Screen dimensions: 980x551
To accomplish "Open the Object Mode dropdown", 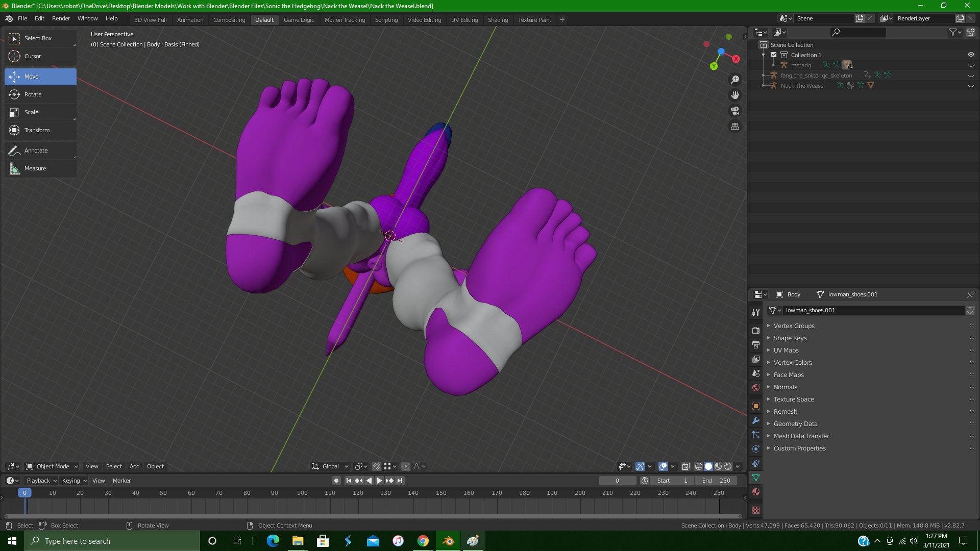I will (52, 466).
